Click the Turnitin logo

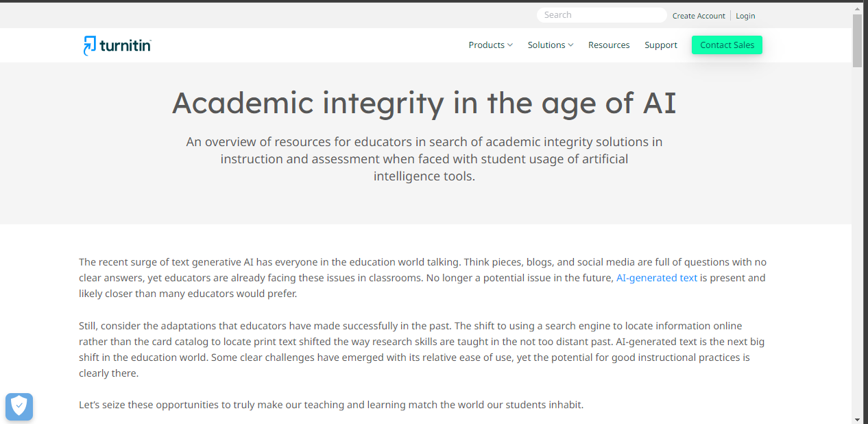coord(117,45)
